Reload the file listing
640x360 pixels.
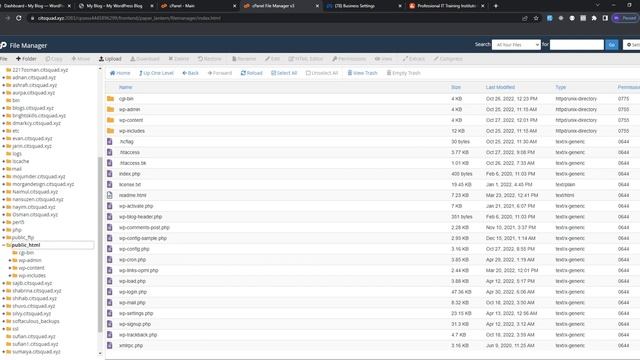click(x=251, y=73)
